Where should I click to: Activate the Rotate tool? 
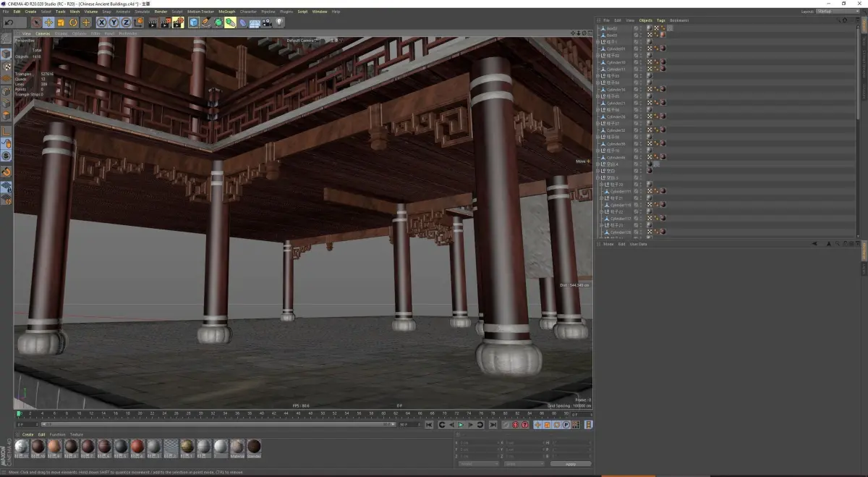tap(73, 22)
